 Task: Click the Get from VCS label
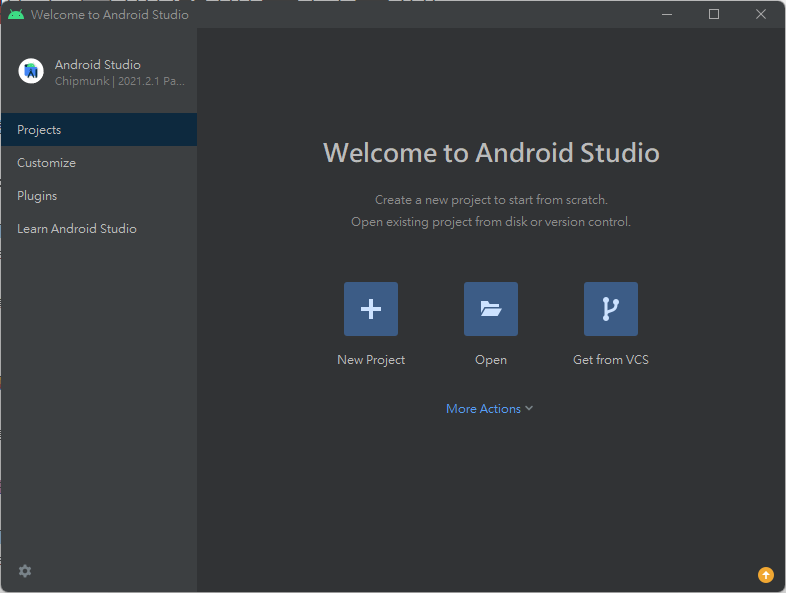pos(611,359)
